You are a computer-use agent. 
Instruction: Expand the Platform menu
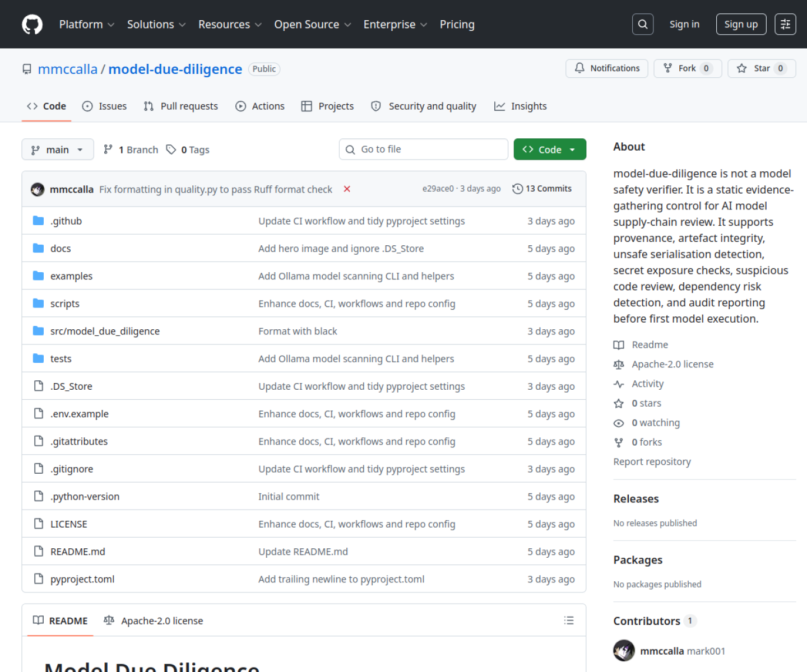(87, 25)
